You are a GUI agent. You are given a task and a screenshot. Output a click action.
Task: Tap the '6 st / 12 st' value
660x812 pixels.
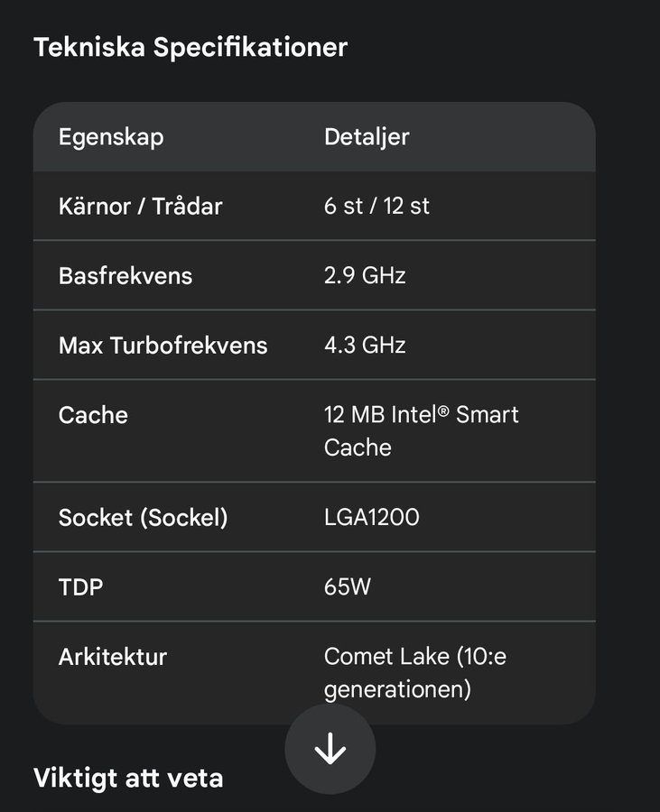click(x=376, y=206)
